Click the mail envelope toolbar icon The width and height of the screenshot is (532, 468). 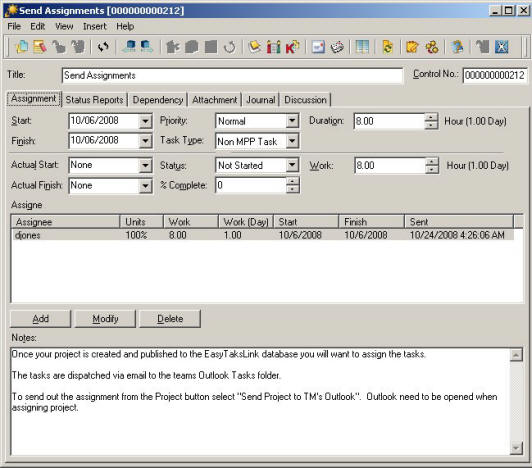(318, 47)
